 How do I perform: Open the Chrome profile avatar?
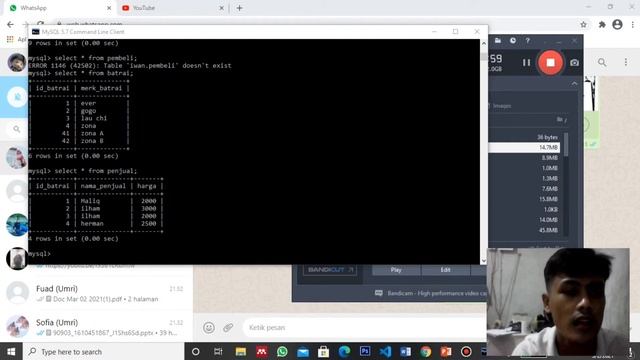(617, 24)
